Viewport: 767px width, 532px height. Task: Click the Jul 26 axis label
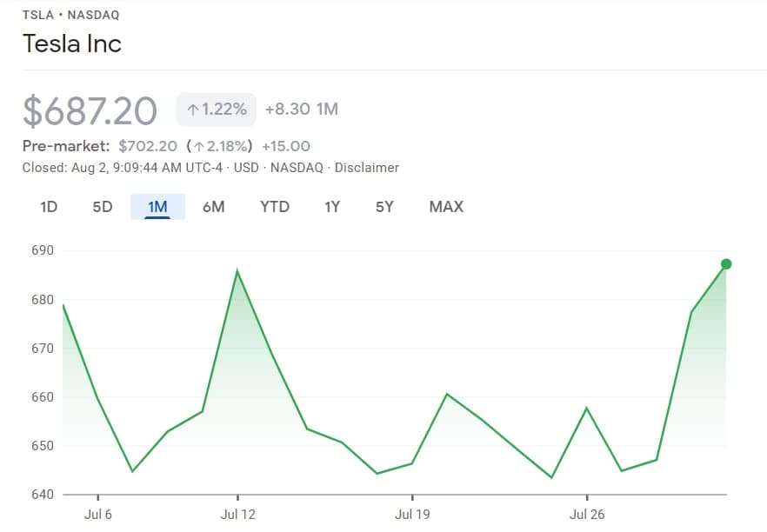coord(586,515)
